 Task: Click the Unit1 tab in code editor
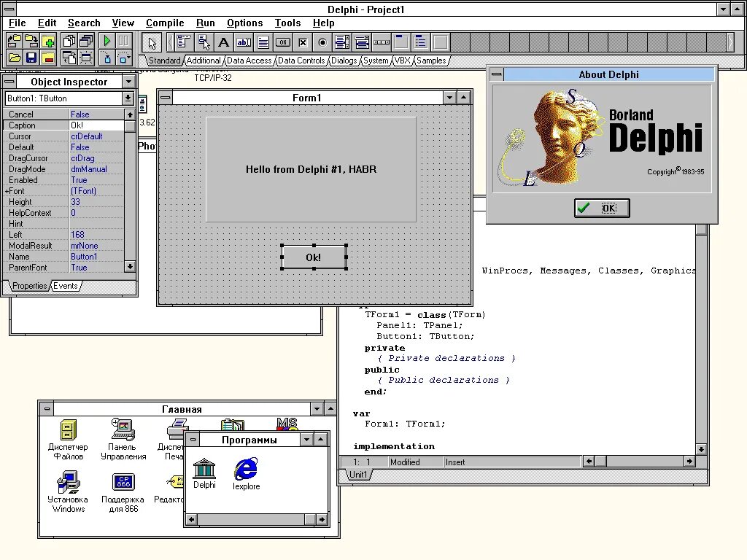[x=358, y=474]
